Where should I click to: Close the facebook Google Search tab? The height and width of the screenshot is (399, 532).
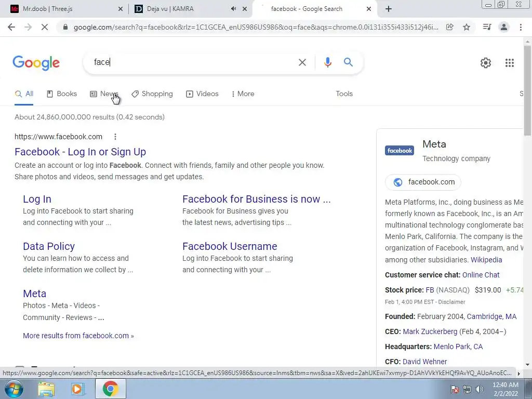click(x=369, y=9)
